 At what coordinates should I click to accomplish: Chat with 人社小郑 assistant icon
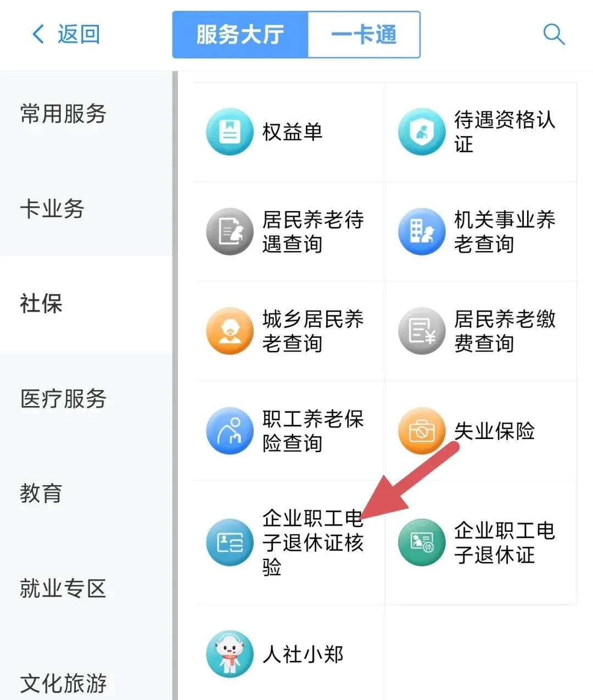230,654
